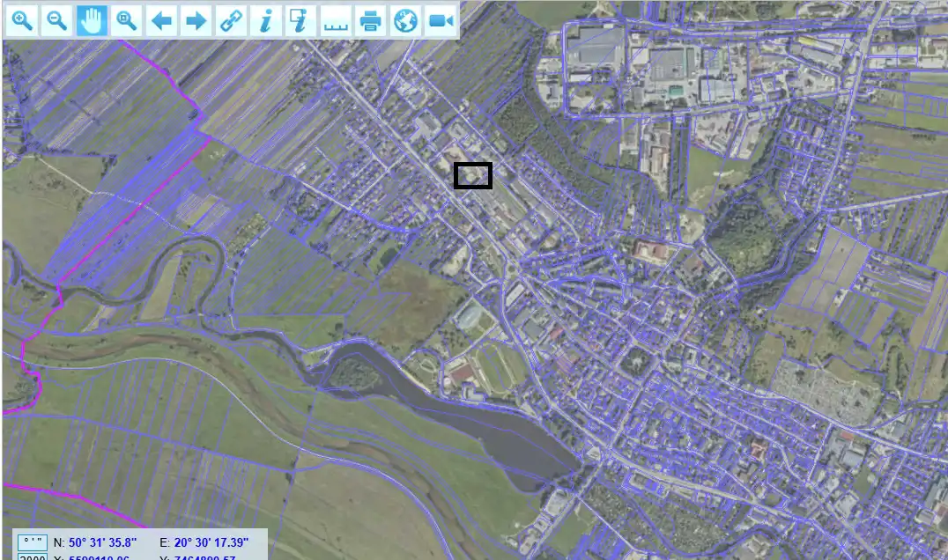Select the zoom out magnifier tool

(x=57, y=20)
